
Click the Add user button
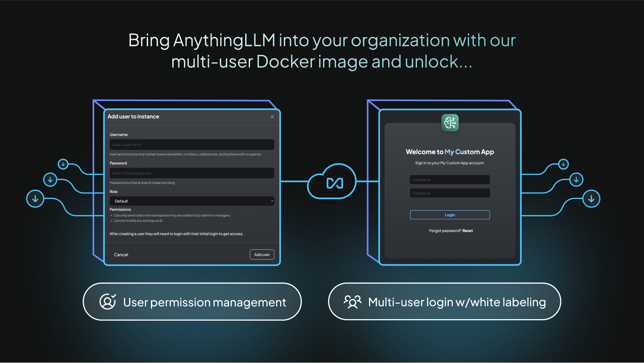(262, 255)
